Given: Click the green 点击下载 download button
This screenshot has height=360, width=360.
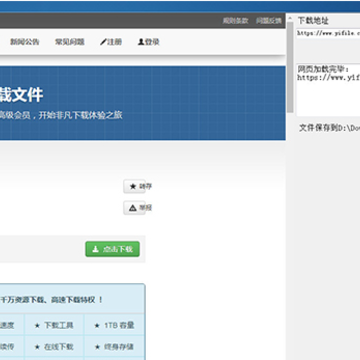Looking at the screenshot, I should [x=112, y=249].
